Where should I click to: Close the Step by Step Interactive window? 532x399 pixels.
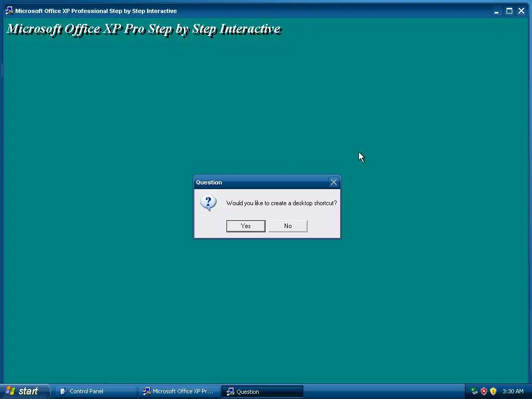click(522, 11)
